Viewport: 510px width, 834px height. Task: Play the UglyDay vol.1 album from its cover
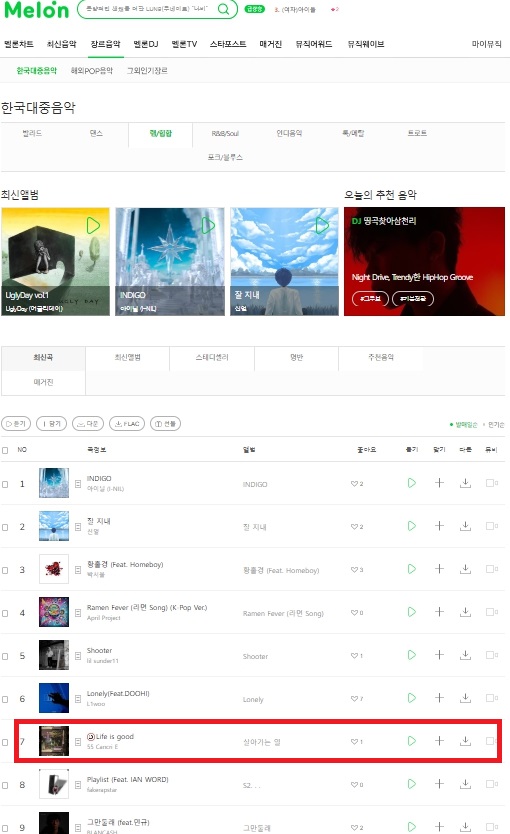coord(93,226)
